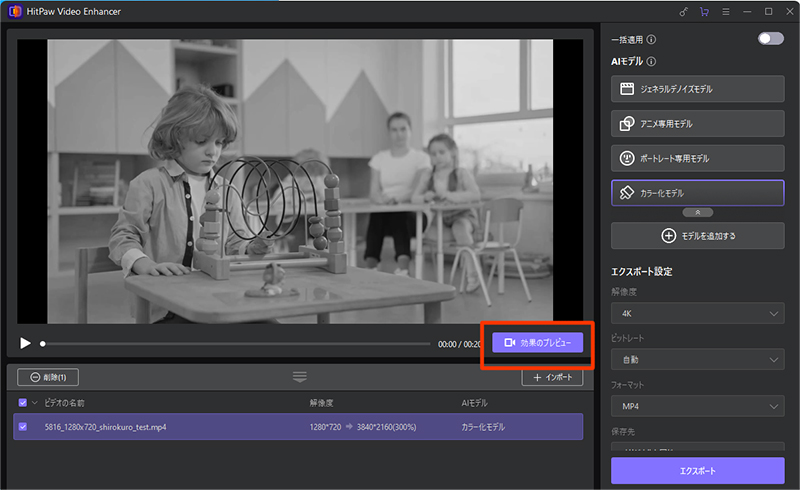Select the ジェネラルデノイズモデル option
The width and height of the screenshot is (800, 490).
tap(697, 89)
